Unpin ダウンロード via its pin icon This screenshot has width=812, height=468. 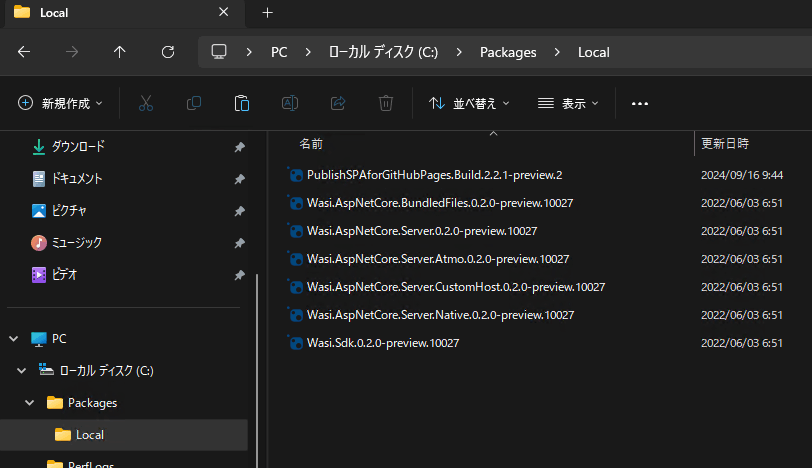pyautogui.click(x=239, y=147)
